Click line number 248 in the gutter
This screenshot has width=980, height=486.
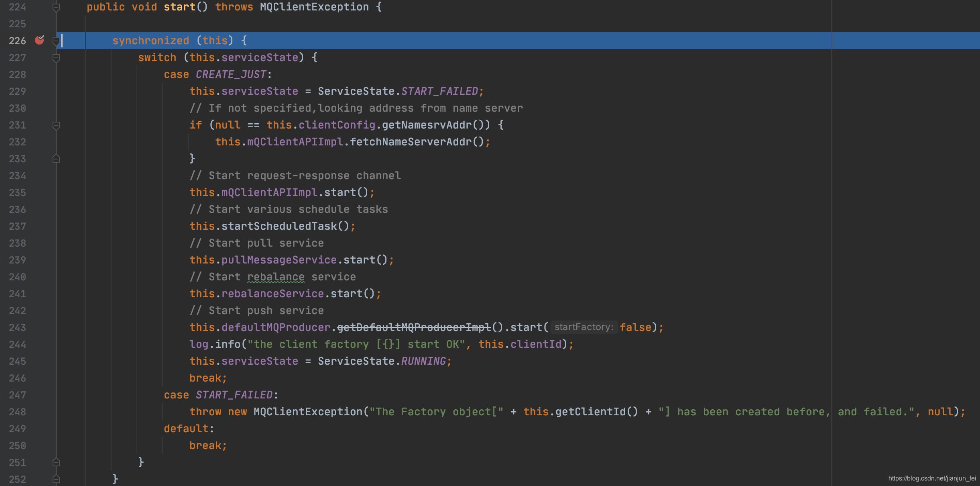[17, 412]
